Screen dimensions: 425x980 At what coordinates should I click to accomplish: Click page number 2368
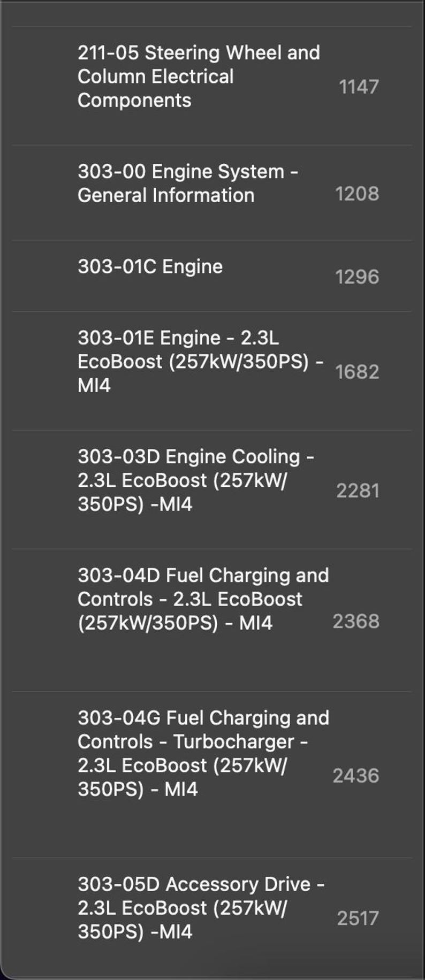(356, 621)
